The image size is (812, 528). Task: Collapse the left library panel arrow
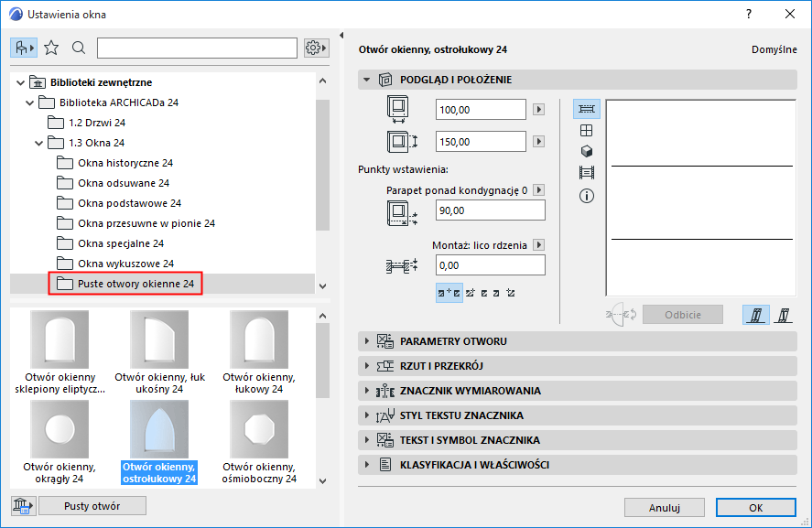341,35
